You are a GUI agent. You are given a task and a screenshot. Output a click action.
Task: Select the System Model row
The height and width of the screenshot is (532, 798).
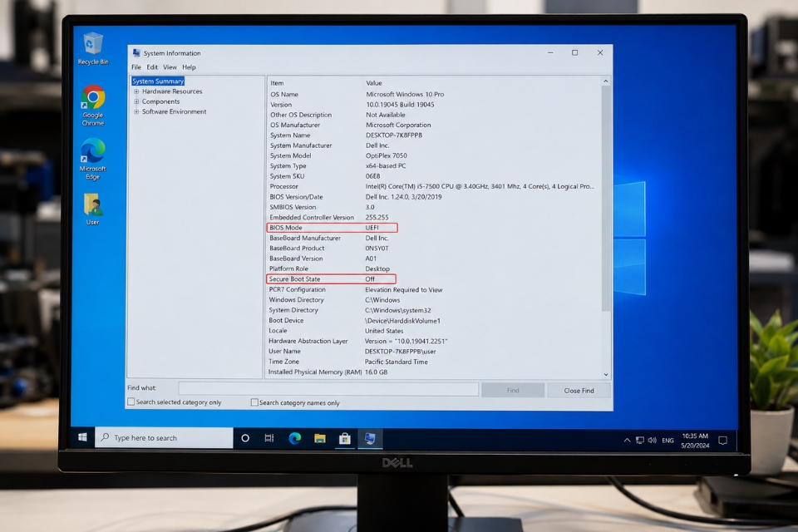[x=433, y=155]
